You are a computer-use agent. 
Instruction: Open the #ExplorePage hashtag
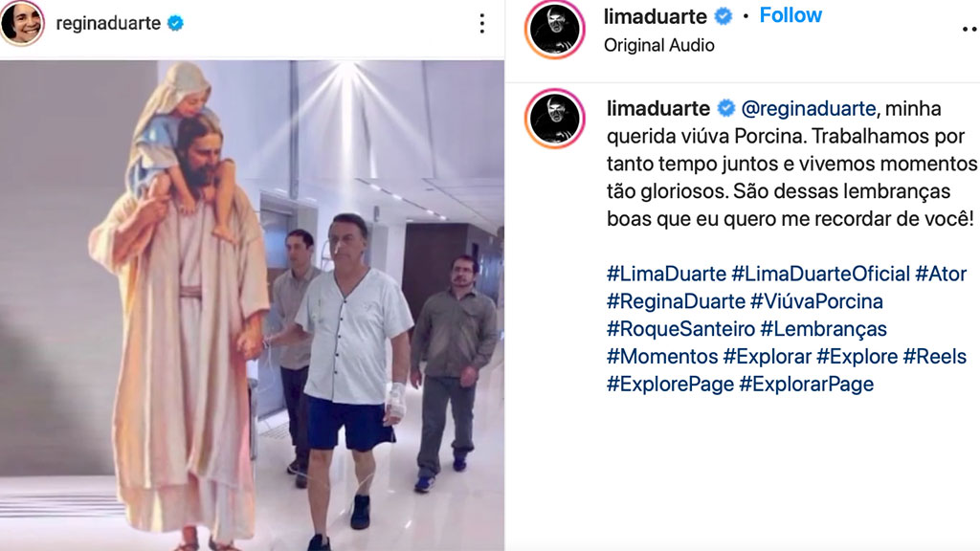tap(670, 384)
